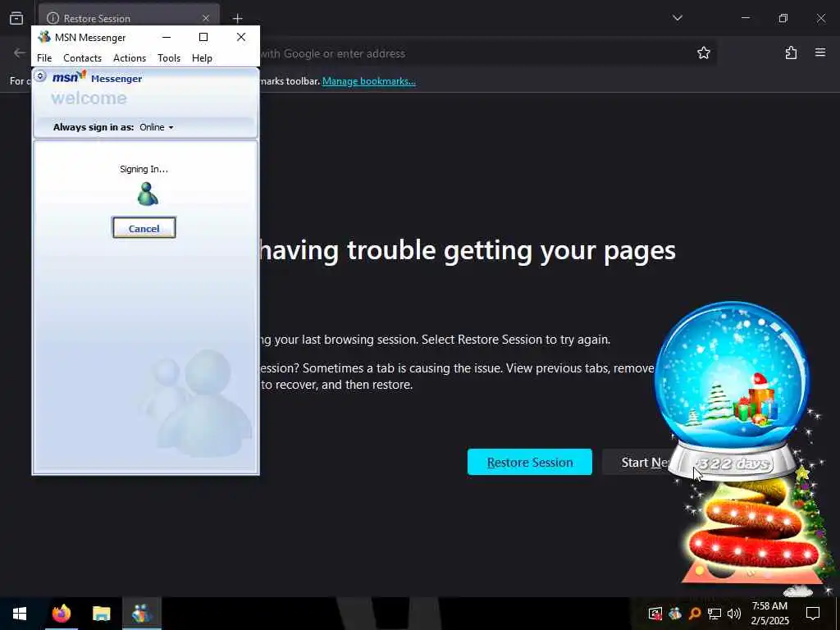Open the Windows Start menu

click(20, 614)
